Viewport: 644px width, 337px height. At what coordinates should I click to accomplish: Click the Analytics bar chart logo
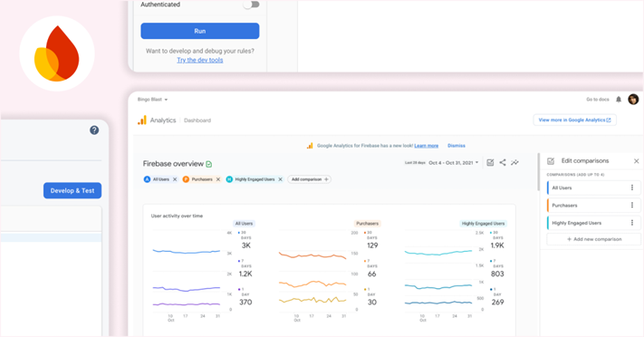tap(142, 120)
